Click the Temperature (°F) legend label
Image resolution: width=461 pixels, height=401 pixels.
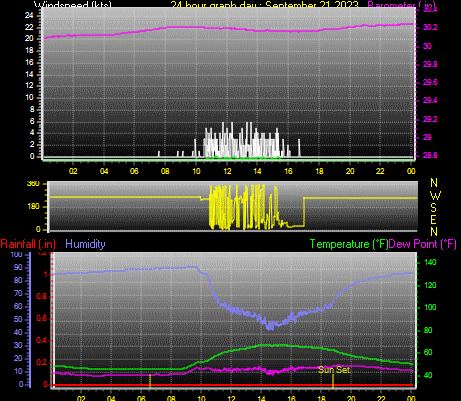click(349, 244)
